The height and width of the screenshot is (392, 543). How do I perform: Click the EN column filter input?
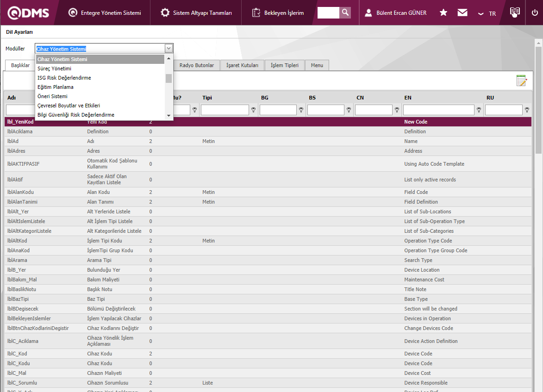438,110
